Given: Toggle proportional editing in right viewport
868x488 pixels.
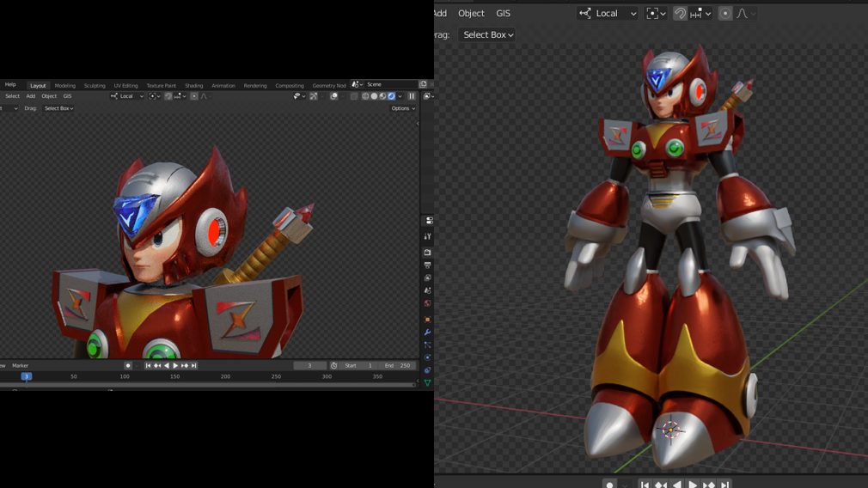Looking at the screenshot, I should point(725,14).
